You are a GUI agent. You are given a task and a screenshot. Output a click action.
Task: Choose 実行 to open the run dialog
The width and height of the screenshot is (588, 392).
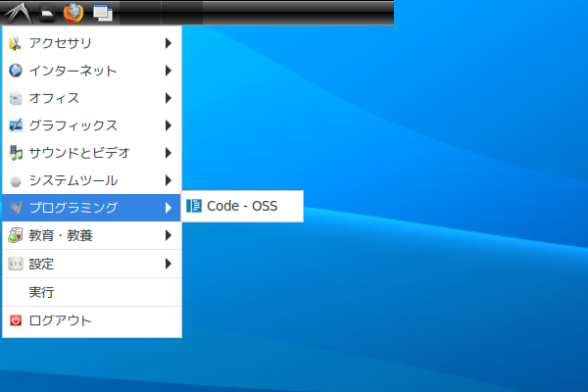92,292
